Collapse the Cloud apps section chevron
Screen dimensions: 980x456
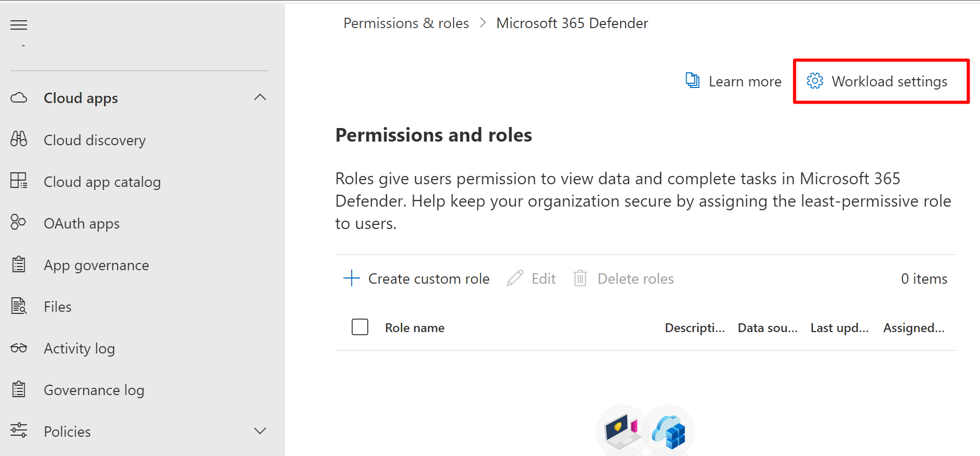(x=260, y=97)
